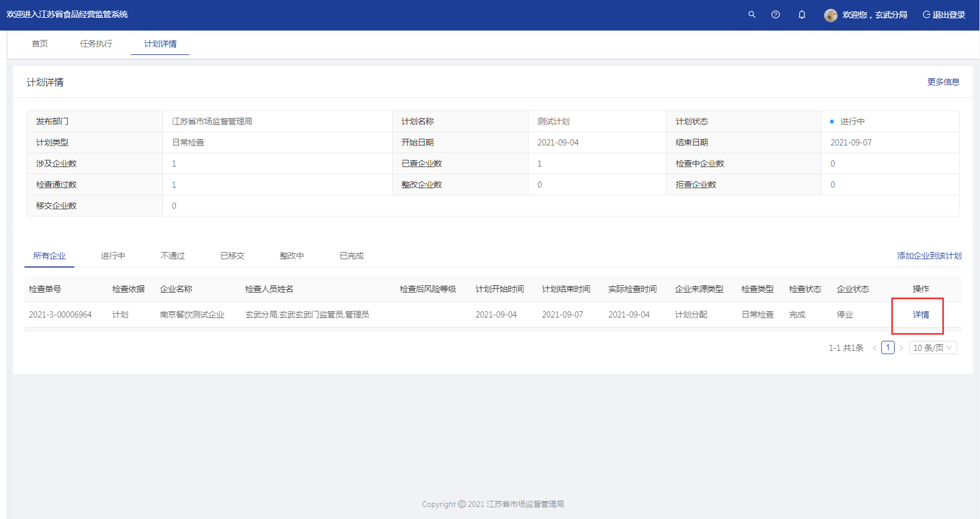
Task: Open 更多信息 link
Action: click(x=943, y=82)
